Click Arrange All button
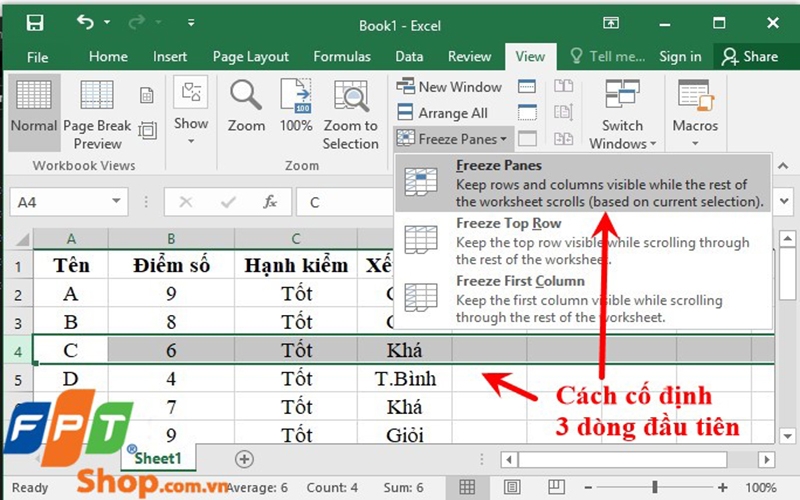Image resolution: width=800 pixels, height=500 pixels. [x=442, y=113]
